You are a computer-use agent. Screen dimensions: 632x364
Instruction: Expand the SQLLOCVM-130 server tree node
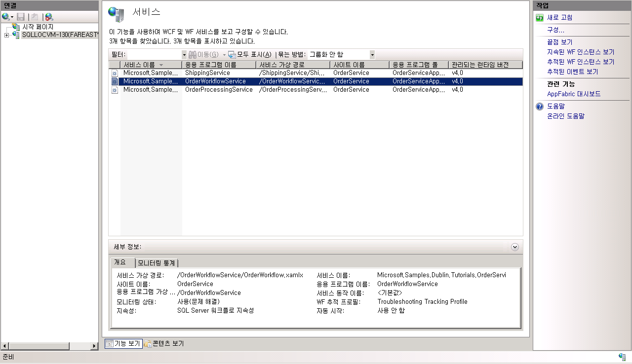click(6, 35)
